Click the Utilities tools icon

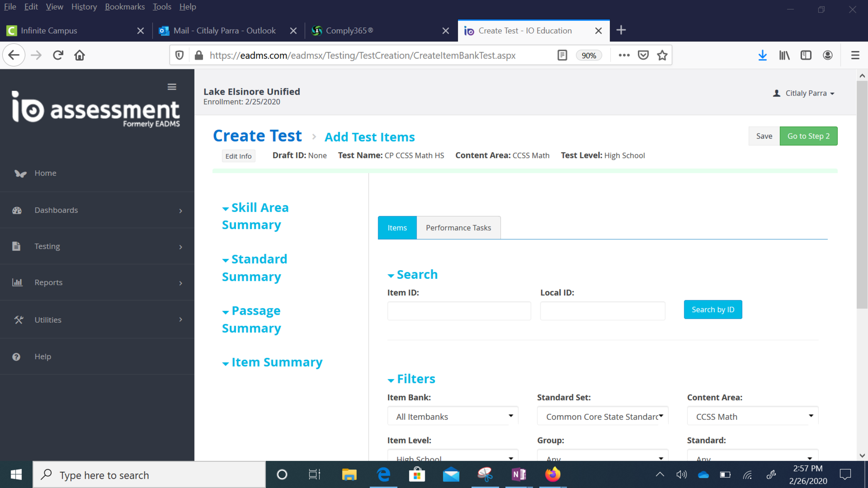pos(18,320)
